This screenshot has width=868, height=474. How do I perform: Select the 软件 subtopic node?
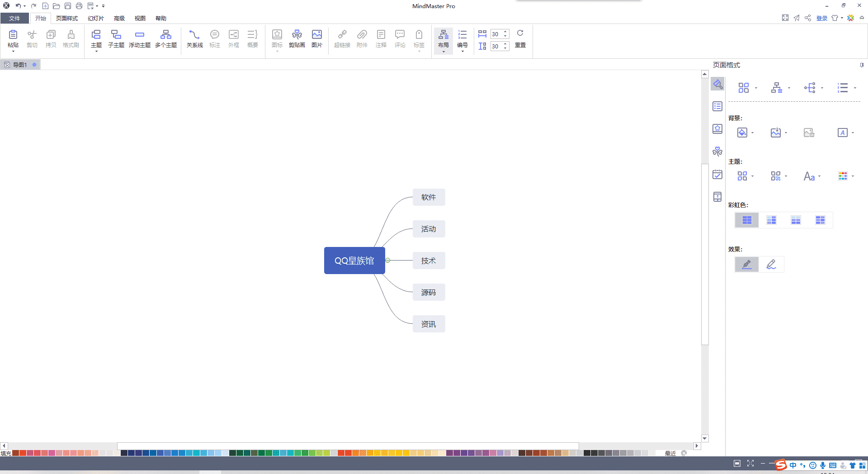[x=429, y=197]
